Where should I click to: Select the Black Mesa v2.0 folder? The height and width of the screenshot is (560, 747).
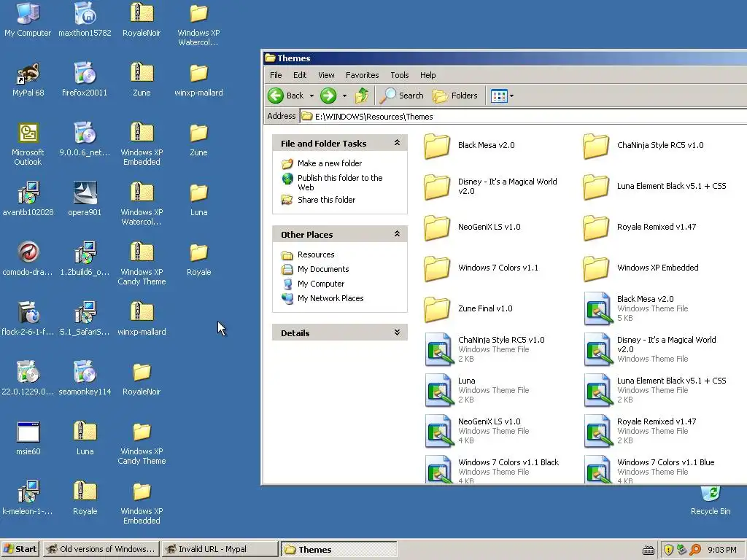pyautogui.click(x=470, y=145)
